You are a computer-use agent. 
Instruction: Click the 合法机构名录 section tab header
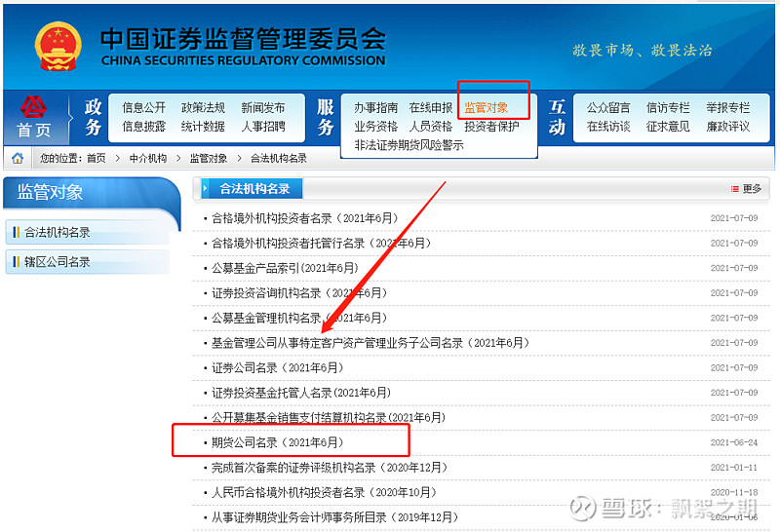(252, 189)
